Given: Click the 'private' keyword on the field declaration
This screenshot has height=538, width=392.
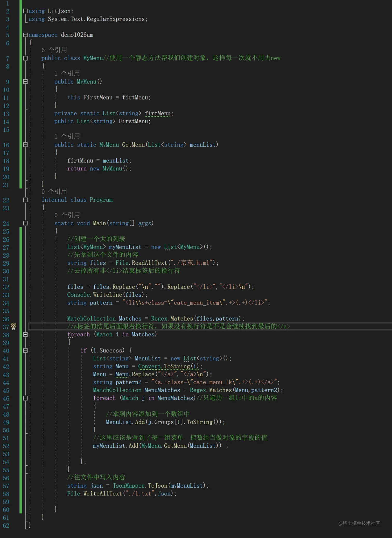Looking at the screenshot, I should pos(66,113).
